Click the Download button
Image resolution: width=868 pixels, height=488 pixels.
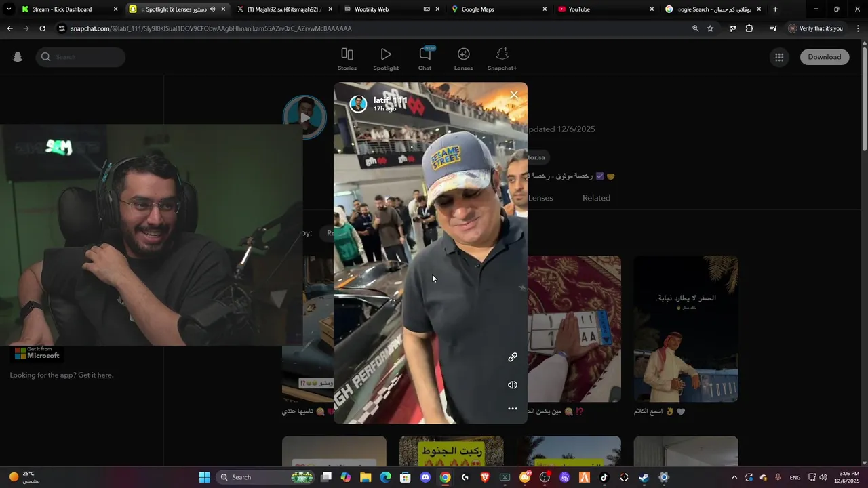click(x=825, y=57)
